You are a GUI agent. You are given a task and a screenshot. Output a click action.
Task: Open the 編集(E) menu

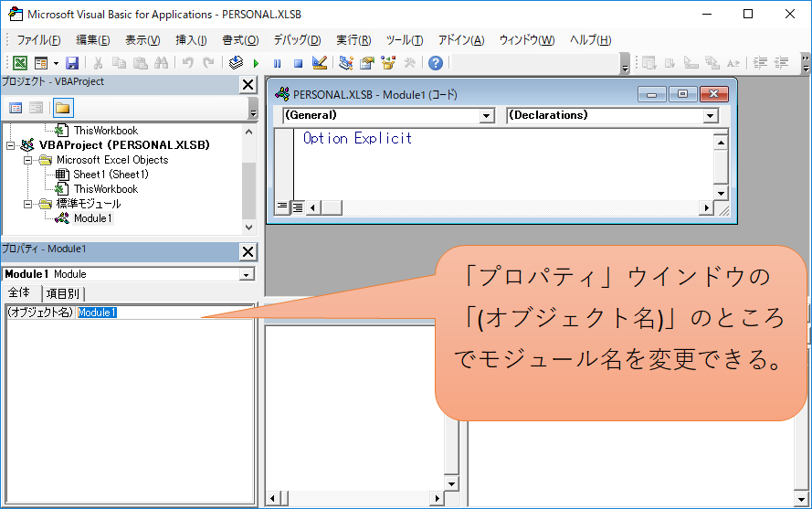[x=92, y=40]
